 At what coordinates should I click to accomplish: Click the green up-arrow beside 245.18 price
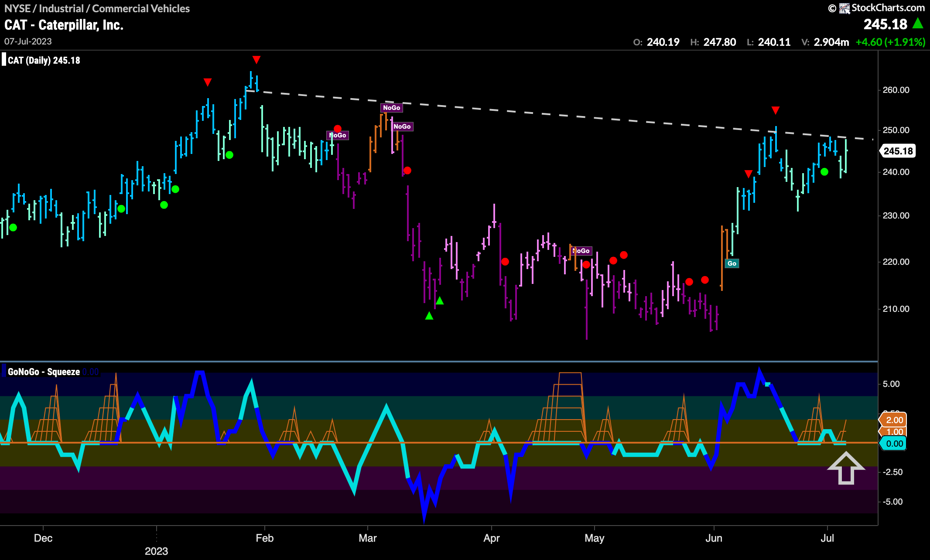[918, 23]
